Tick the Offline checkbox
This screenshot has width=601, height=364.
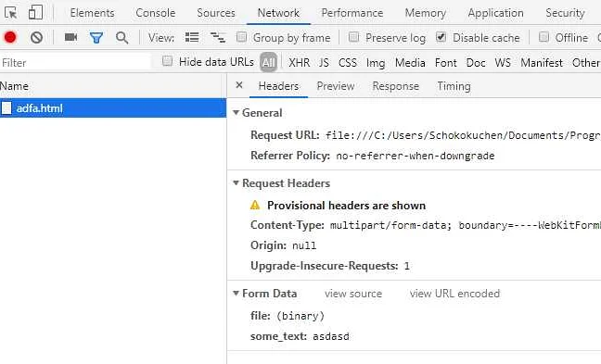[543, 37]
